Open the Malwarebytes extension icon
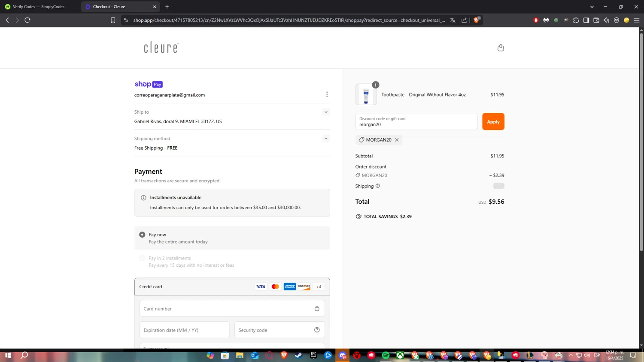 546,20
